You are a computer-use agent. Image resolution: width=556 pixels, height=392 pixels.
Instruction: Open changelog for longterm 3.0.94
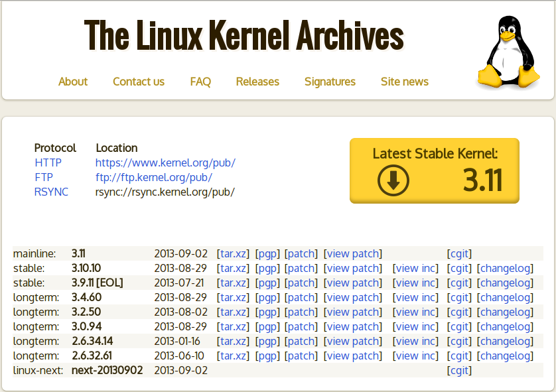coord(505,326)
